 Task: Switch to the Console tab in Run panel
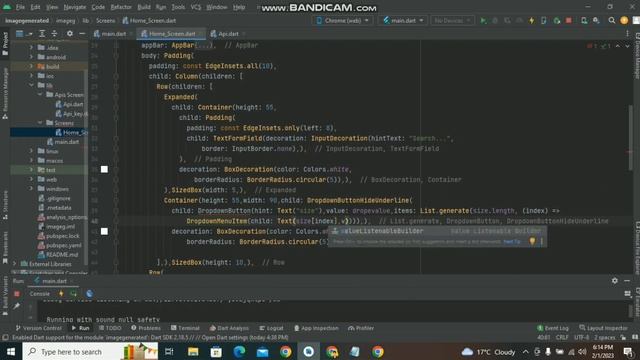click(40, 293)
